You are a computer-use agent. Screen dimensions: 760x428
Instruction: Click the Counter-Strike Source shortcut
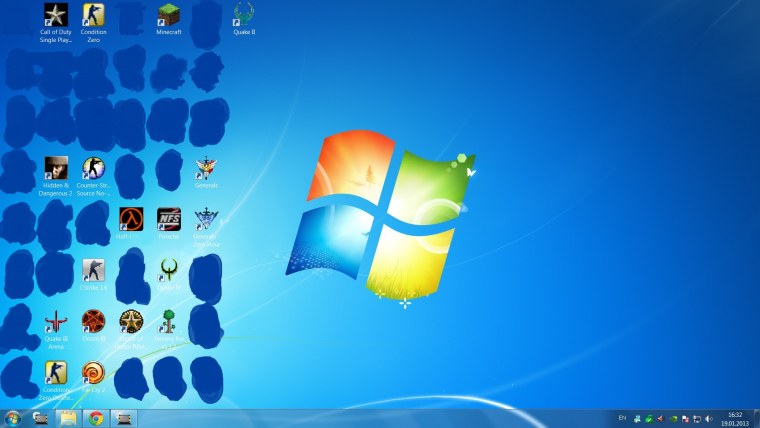point(93,168)
